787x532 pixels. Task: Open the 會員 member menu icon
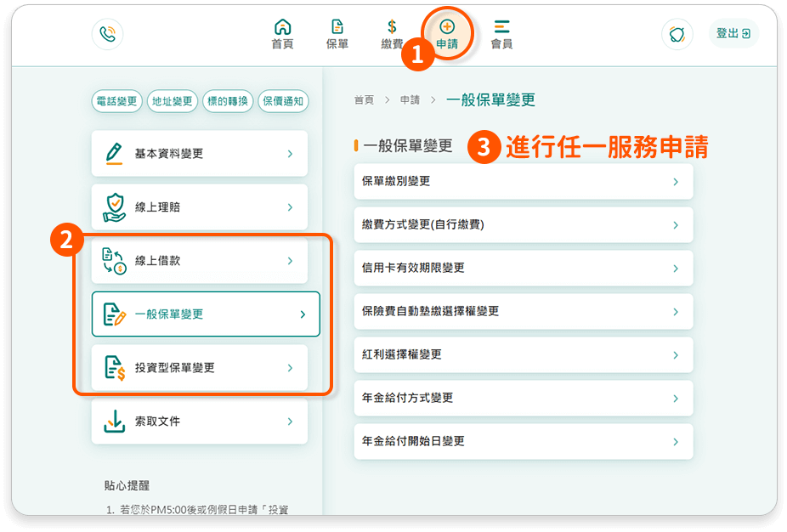[x=502, y=27]
